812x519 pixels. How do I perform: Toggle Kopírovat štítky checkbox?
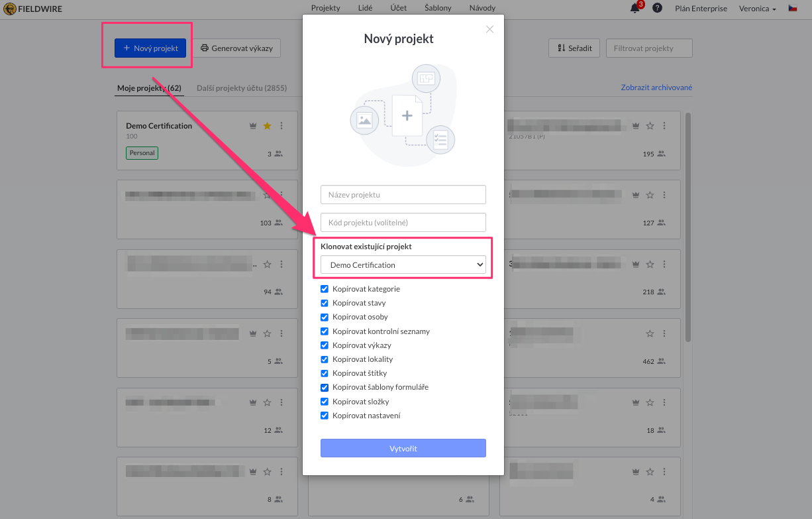pyautogui.click(x=325, y=373)
